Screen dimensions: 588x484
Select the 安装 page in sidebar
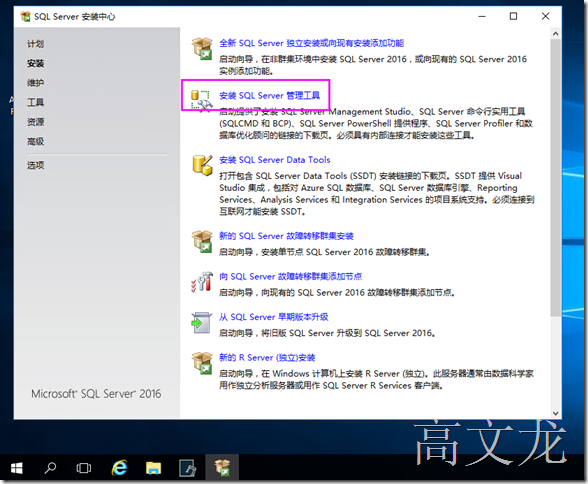tap(36, 63)
